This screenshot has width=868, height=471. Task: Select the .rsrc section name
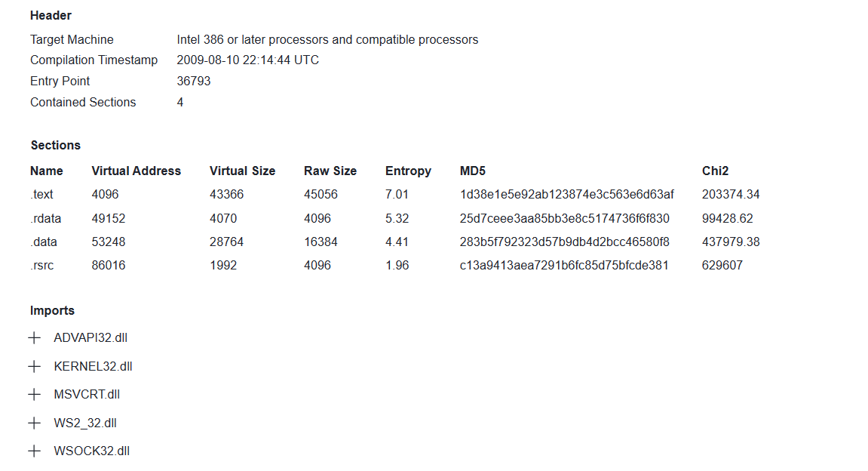(x=42, y=266)
